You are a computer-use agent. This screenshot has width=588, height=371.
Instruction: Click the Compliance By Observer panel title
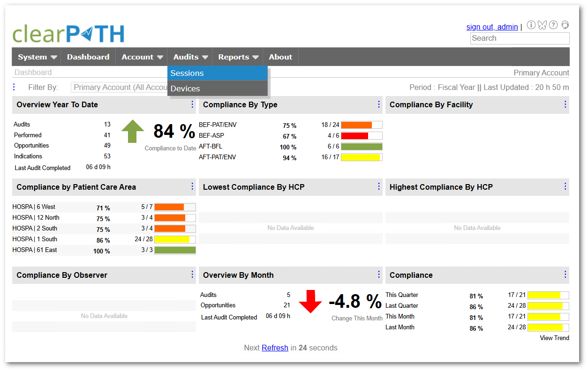click(x=62, y=275)
